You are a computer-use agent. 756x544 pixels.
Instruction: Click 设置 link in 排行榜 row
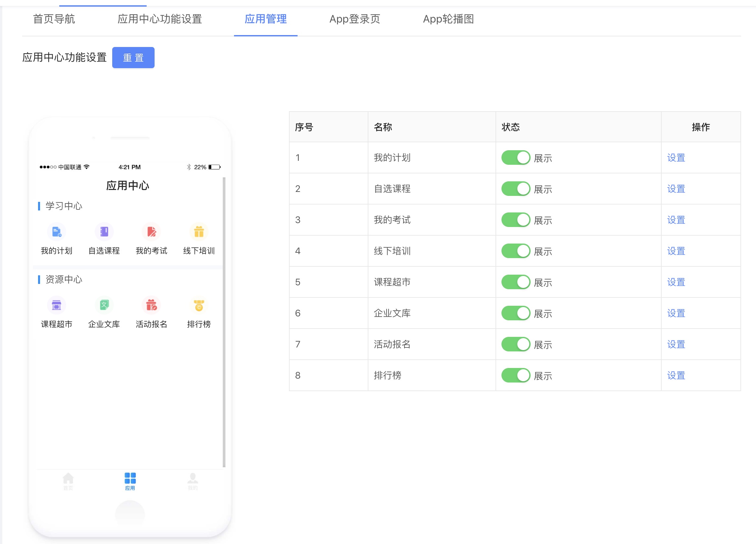pyautogui.click(x=676, y=375)
